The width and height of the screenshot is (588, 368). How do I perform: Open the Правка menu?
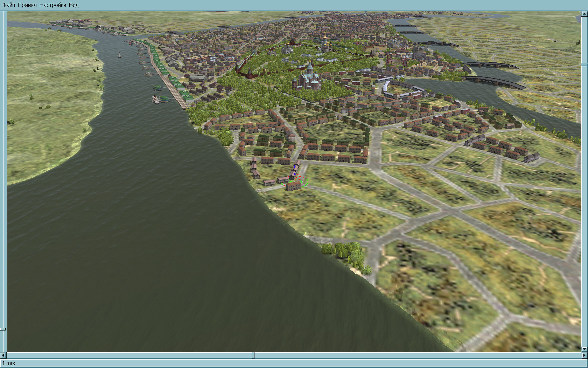(27, 5)
